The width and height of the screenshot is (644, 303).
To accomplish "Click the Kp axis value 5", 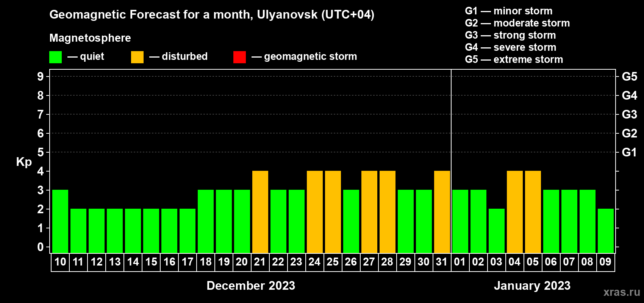I will [41, 152].
